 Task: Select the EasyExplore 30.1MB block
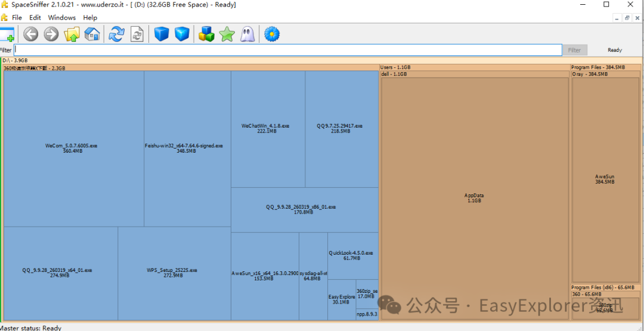[342, 300]
